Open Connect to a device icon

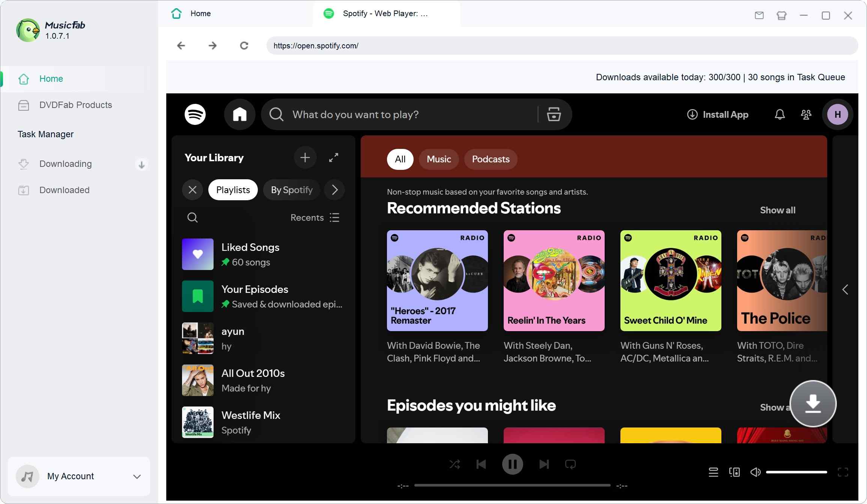pos(734,472)
